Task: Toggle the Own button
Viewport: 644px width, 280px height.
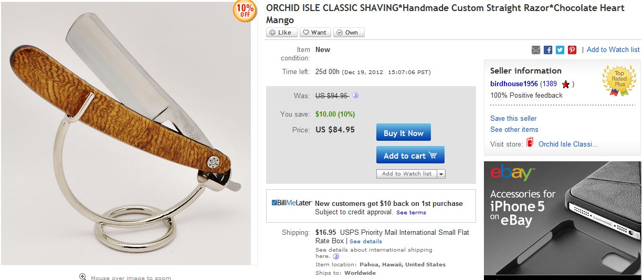Action: tap(348, 33)
